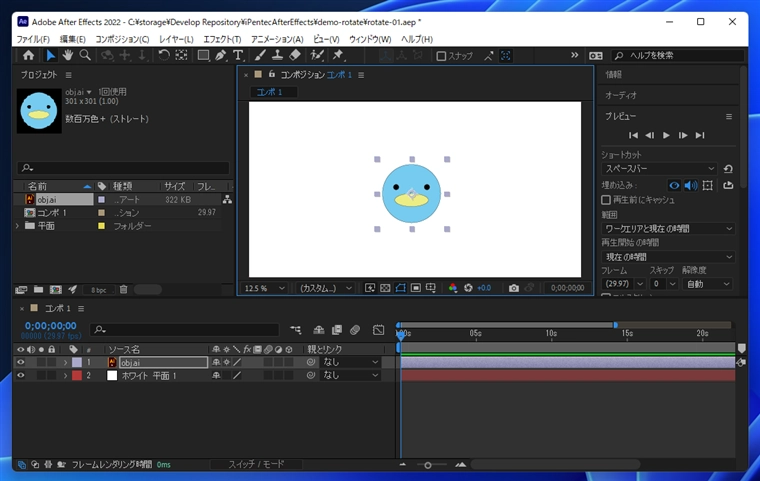Viewport: 760px width, 481px height.
Task: Click the show channel RGB icon
Action: click(x=453, y=288)
